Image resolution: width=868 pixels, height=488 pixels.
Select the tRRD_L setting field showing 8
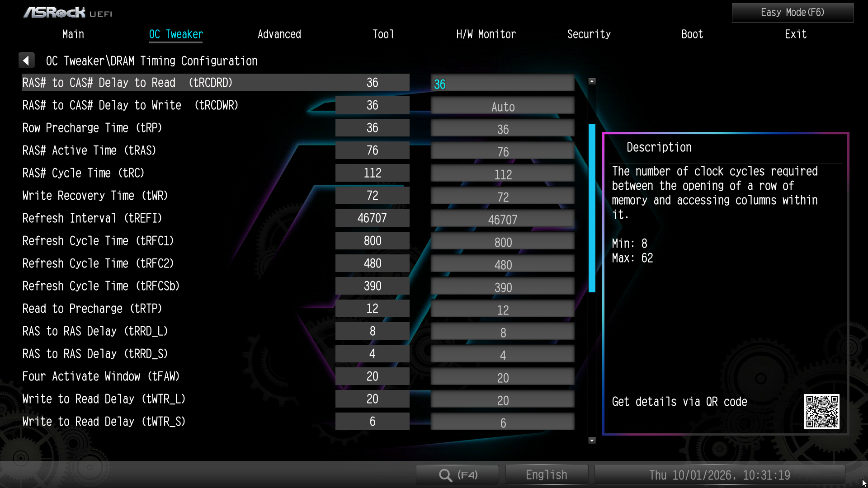point(502,332)
